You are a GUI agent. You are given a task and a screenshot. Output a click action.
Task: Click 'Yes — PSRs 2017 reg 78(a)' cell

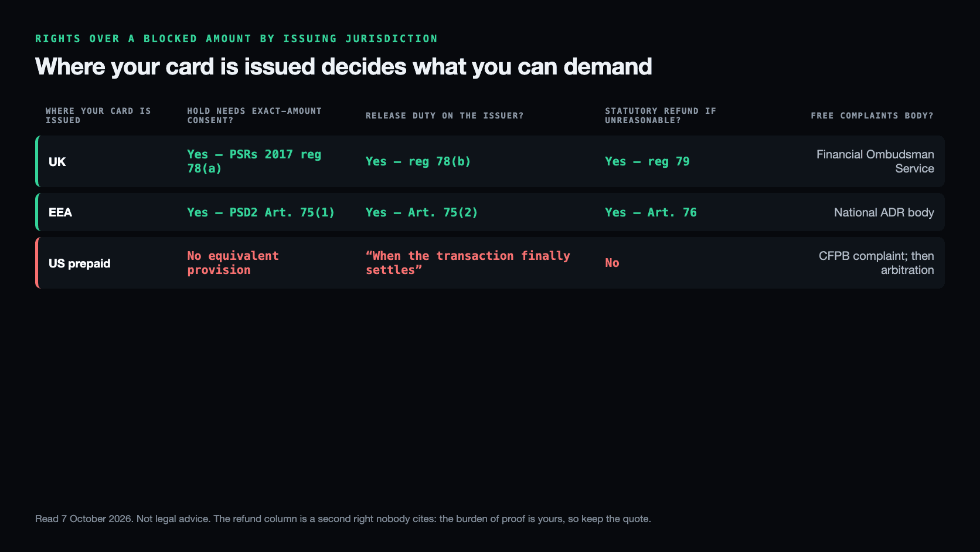[x=254, y=161]
